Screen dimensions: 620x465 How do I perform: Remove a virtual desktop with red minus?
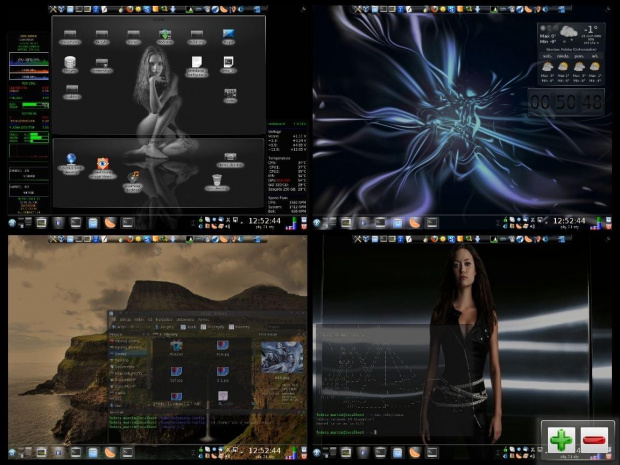coord(594,439)
